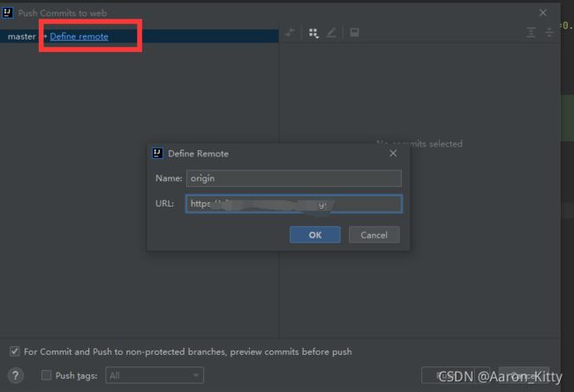The width and height of the screenshot is (574, 392).
Task: Close the Define Remote dialog with X
Action: (x=393, y=154)
